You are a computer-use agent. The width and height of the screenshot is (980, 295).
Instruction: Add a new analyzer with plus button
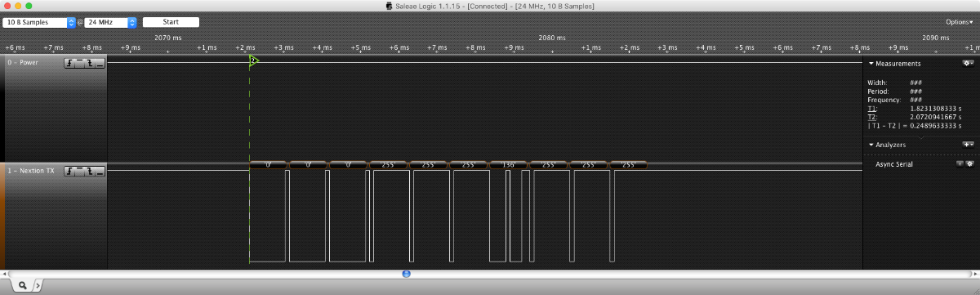click(x=968, y=145)
